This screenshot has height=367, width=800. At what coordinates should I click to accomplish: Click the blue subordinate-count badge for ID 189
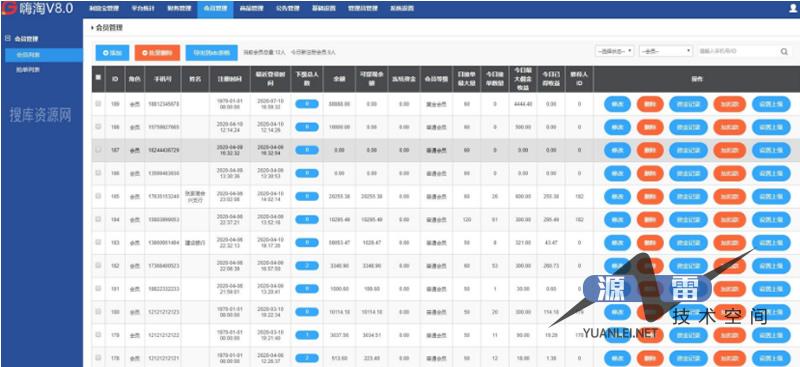pyautogui.click(x=307, y=104)
